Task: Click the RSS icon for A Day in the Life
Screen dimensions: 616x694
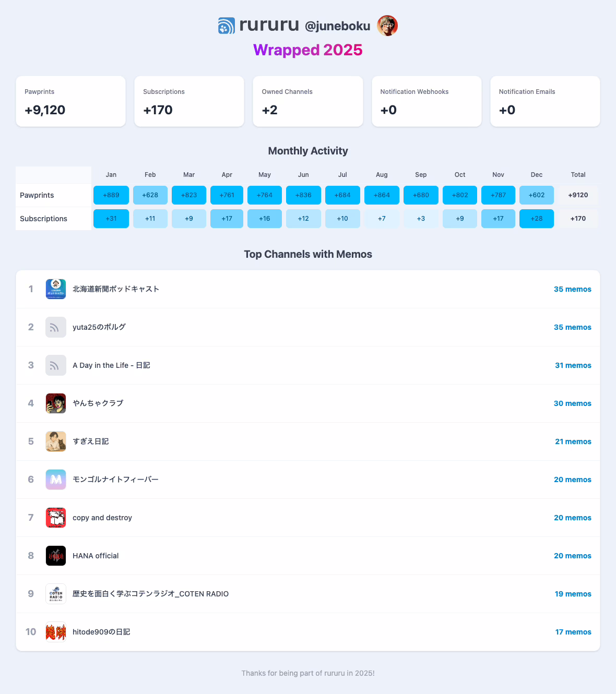Action: click(56, 365)
